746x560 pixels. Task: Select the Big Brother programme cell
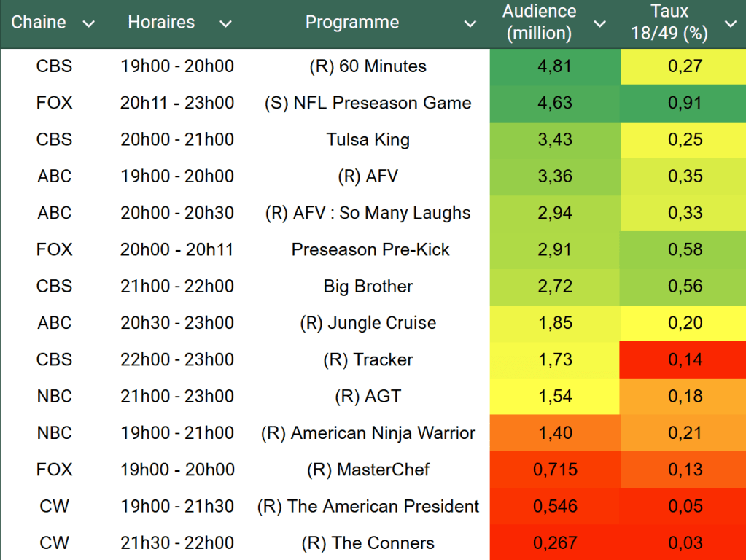(368, 287)
